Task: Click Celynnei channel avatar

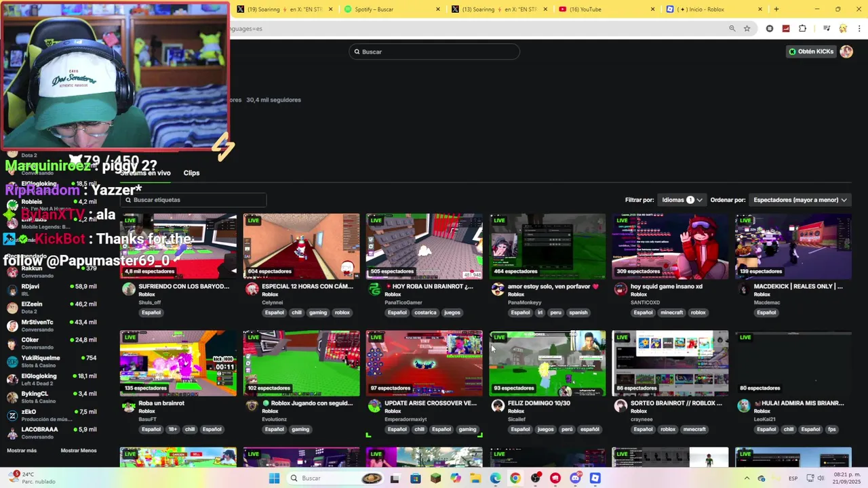Action: pyautogui.click(x=252, y=289)
